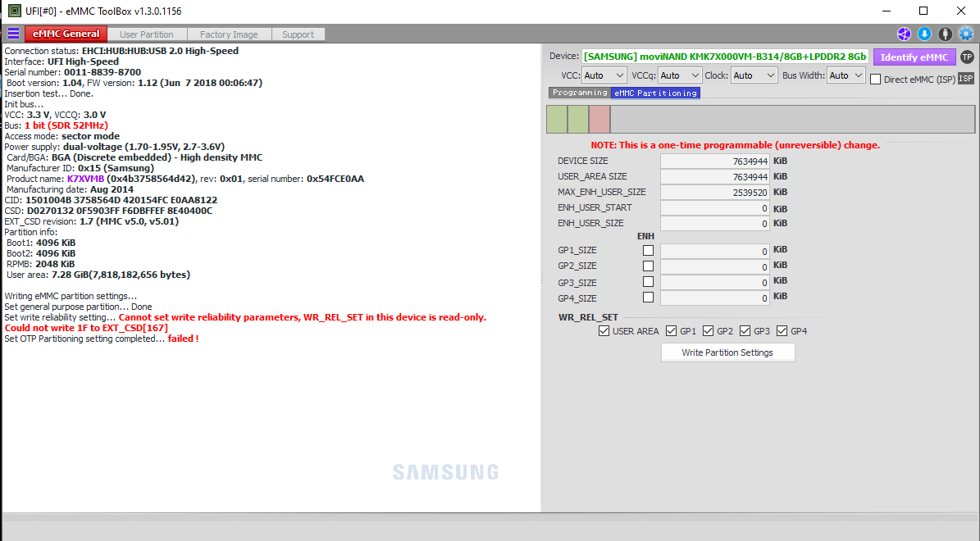Open the VCCq voltage dropdown
This screenshot has height=541, width=980.
click(x=680, y=75)
